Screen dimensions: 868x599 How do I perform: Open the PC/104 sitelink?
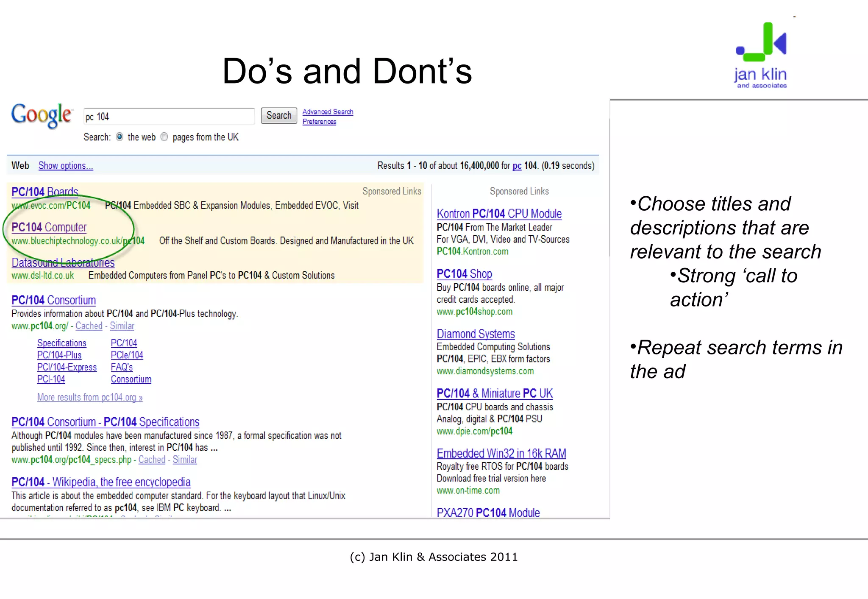pyautogui.click(x=124, y=343)
